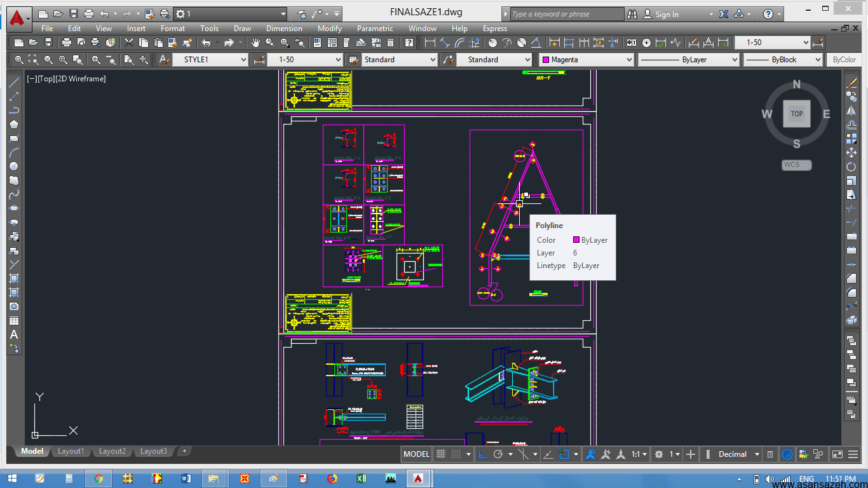
Task: Open the Dimension menu
Action: (284, 29)
